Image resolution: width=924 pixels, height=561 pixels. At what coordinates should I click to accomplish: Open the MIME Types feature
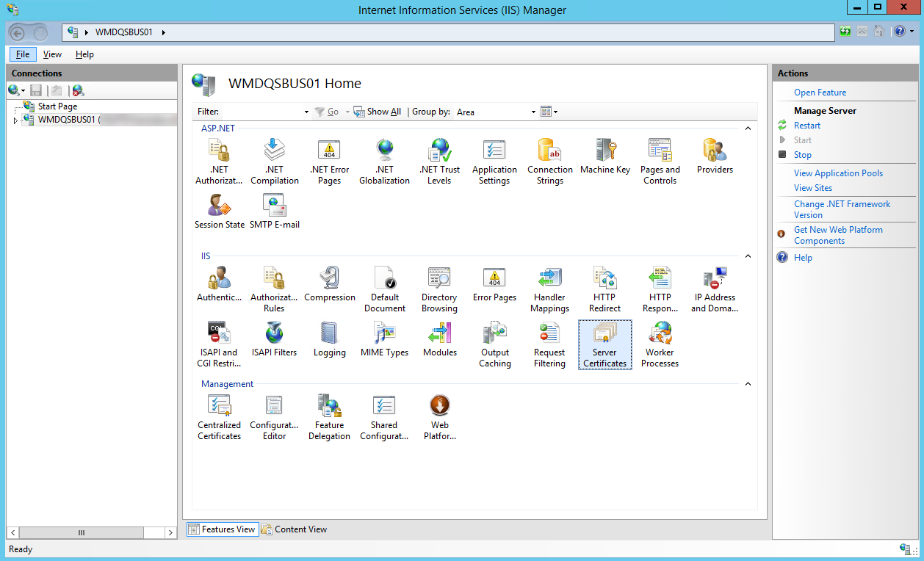point(384,339)
